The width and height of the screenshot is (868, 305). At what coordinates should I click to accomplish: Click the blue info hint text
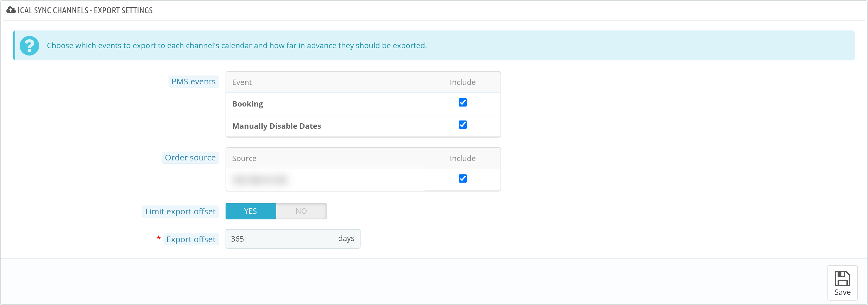click(x=237, y=46)
